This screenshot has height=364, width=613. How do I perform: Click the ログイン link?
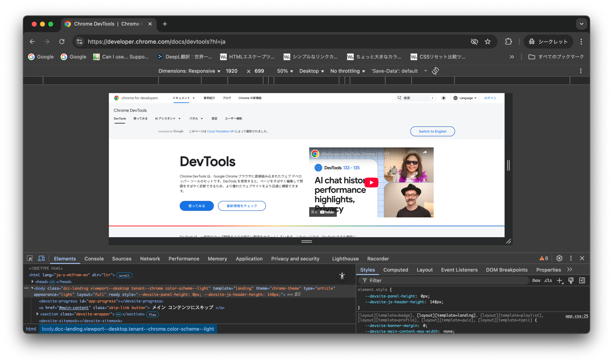tap(490, 98)
